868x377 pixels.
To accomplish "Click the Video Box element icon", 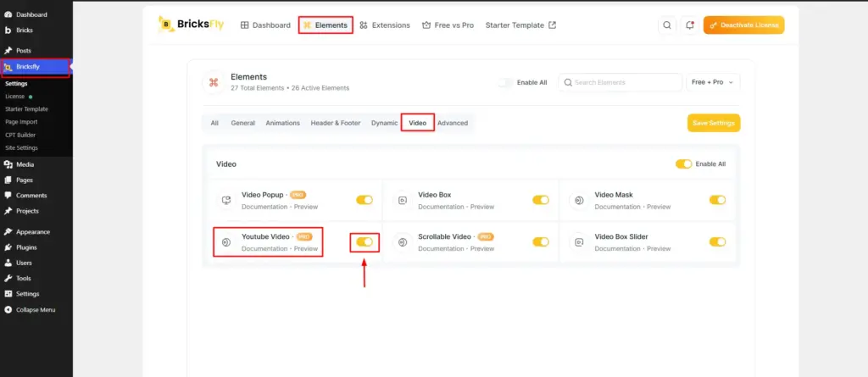I will [403, 201].
